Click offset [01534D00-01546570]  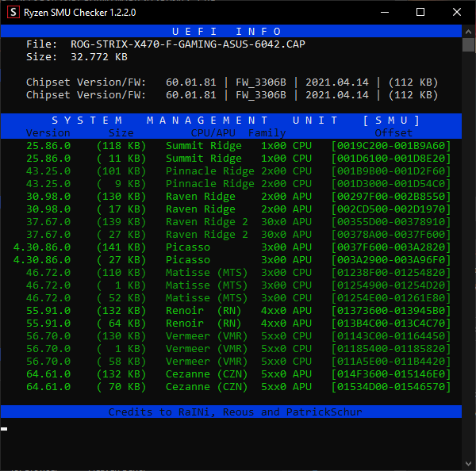coord(391,387)
